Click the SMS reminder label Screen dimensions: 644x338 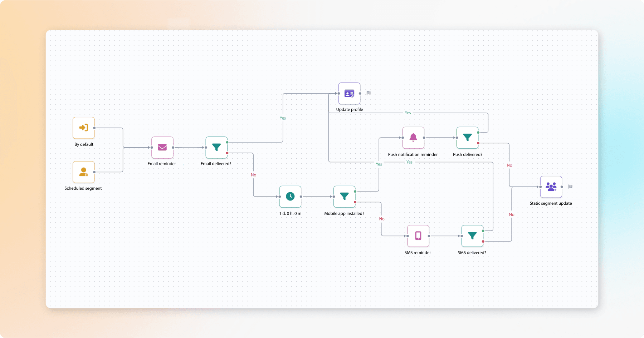[x=418, y=253]
